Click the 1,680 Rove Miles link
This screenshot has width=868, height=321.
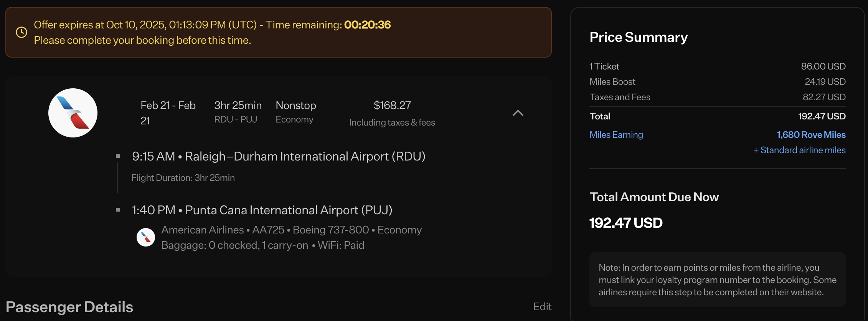point(811,135)
